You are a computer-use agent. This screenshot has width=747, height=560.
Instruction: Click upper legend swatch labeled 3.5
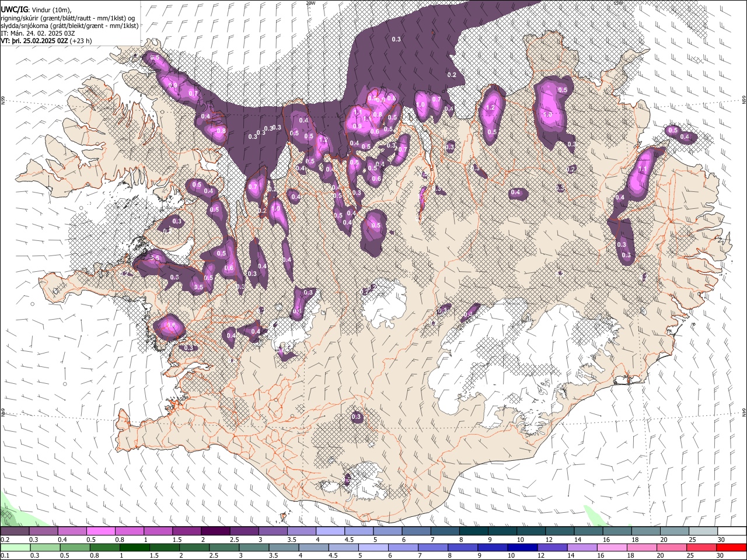tap(302, 531)
